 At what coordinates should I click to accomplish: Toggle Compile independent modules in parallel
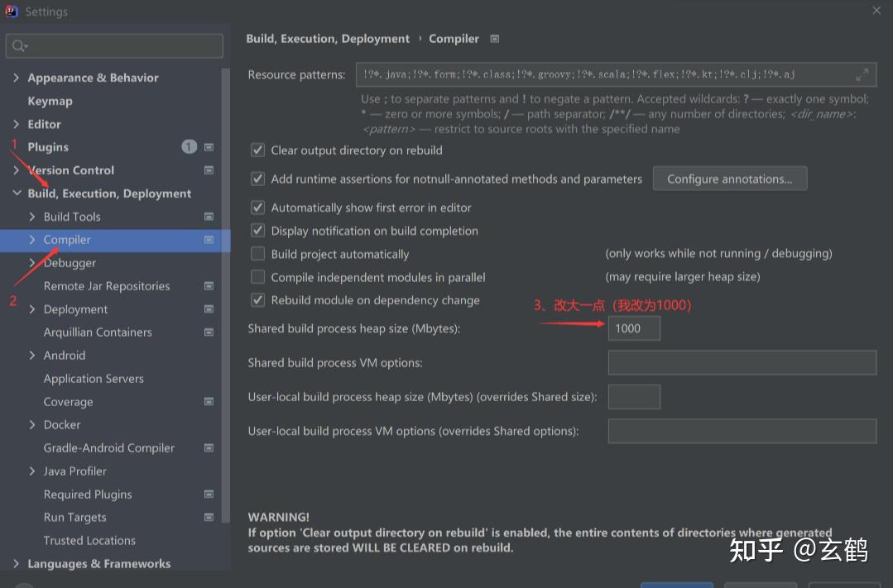point(257,277)
